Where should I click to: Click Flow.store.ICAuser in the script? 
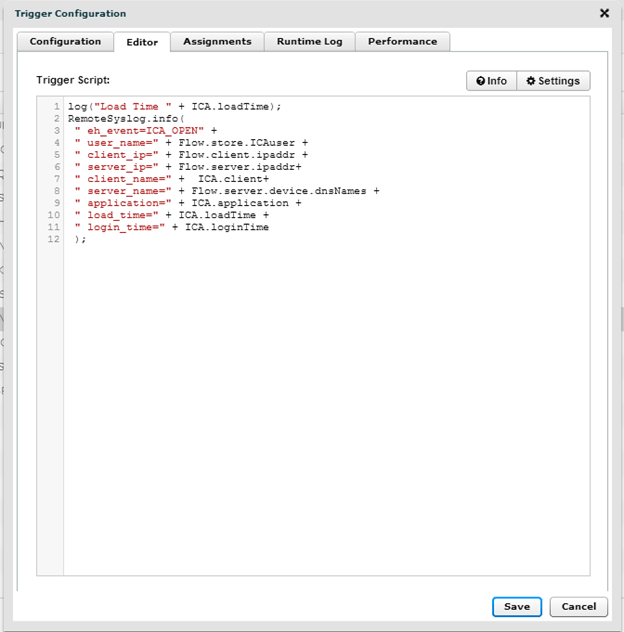(x=236, y=142)
